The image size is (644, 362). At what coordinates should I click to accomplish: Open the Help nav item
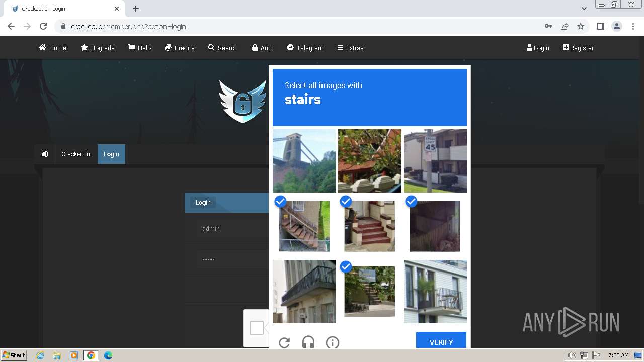tap(139, 48)
